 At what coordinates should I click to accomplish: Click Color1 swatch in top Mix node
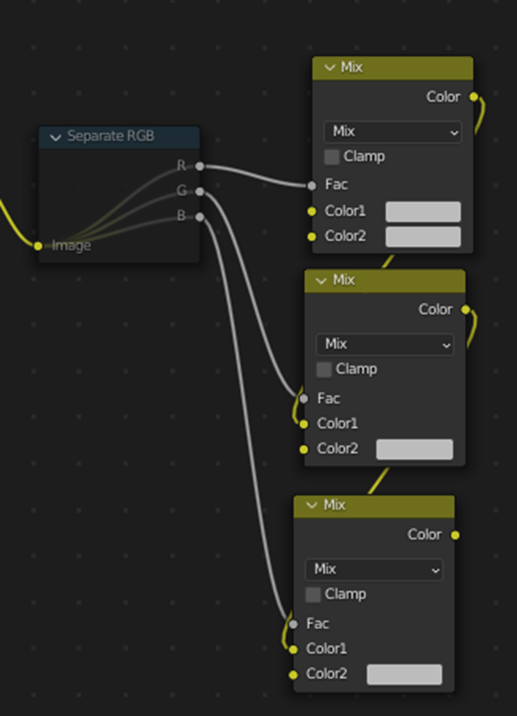[423, 212]
